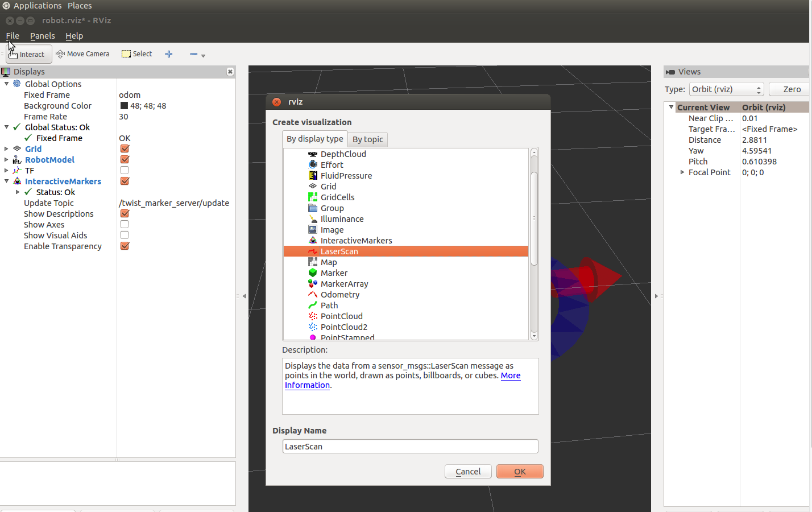Image resolution: width=812 pixels, height=512 pixels.
Task: Open the view Type dropdown
Action: tap(726, 89)
